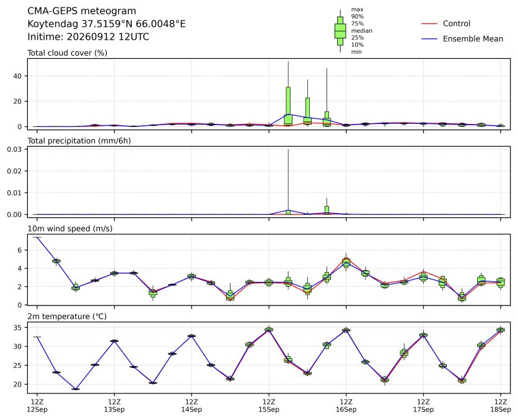
Task: Click the 12Z 13Sep axis label
Action: point(114,406)
